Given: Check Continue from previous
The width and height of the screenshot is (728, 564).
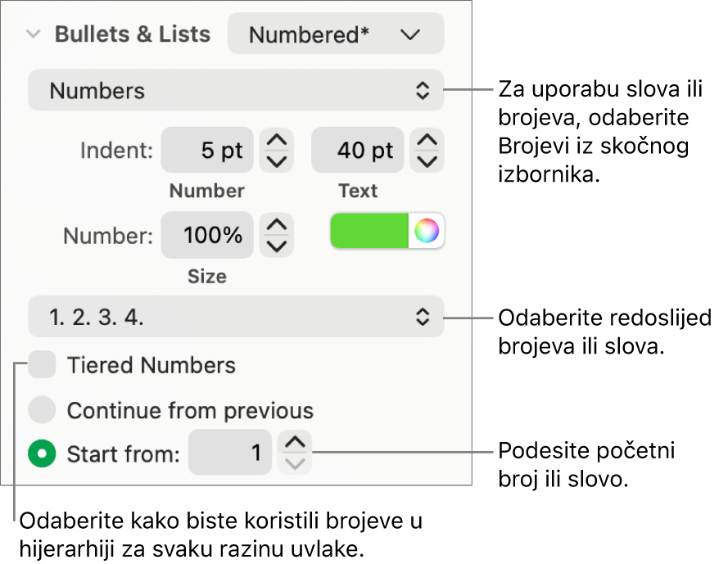Looking at the screenshot, I should click(x=42, y=408).
